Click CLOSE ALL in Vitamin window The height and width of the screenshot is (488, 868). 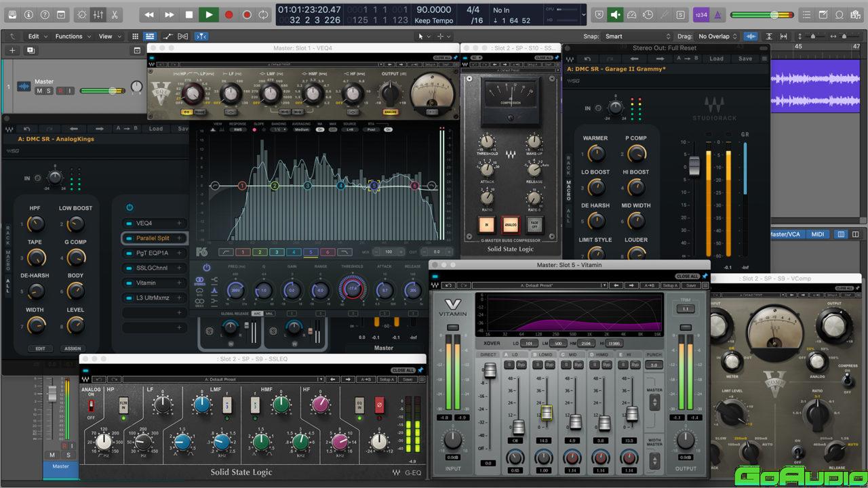[x=687, y=276]
